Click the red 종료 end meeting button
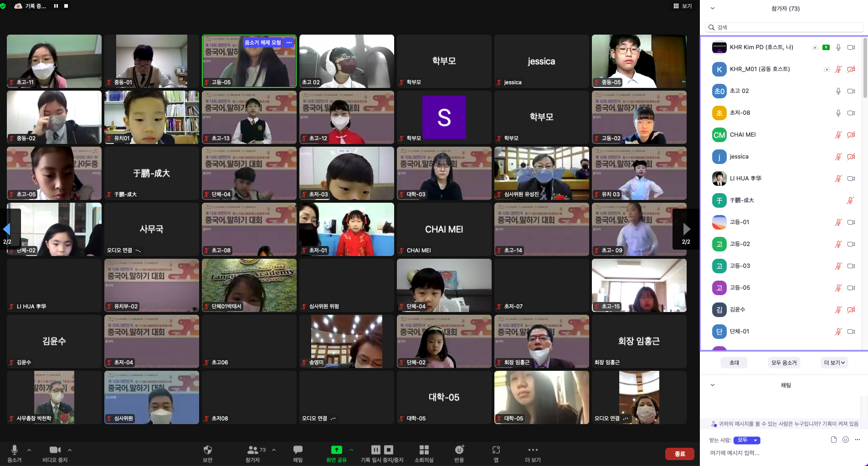The width and height of the screenshot is (868, 466). point(679,454)
